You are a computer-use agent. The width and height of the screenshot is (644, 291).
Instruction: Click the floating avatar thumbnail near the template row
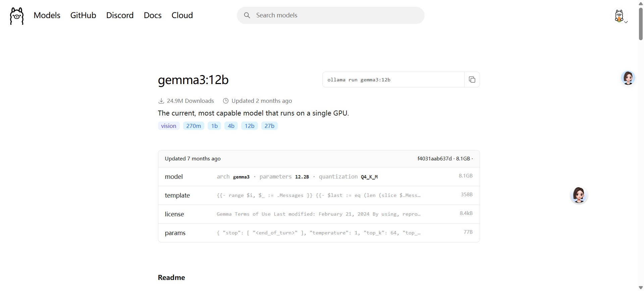[579, 195]
